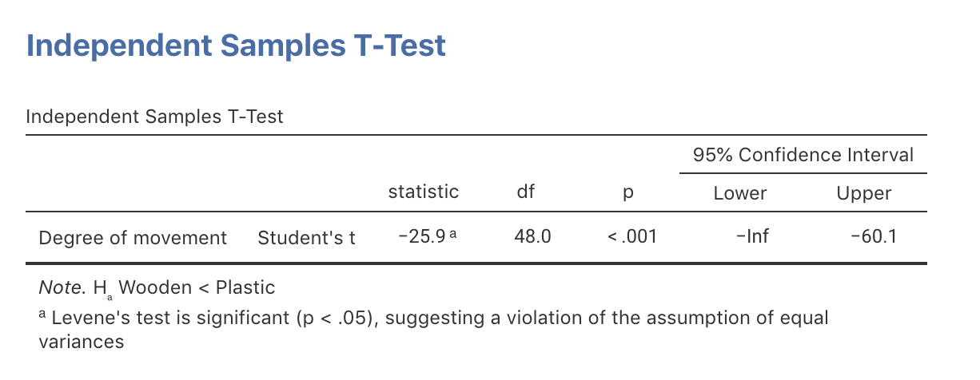Screen dimensions: 980x380
Task: Click the superscript a beside -25.9
Action: click(x=452, y=234)
